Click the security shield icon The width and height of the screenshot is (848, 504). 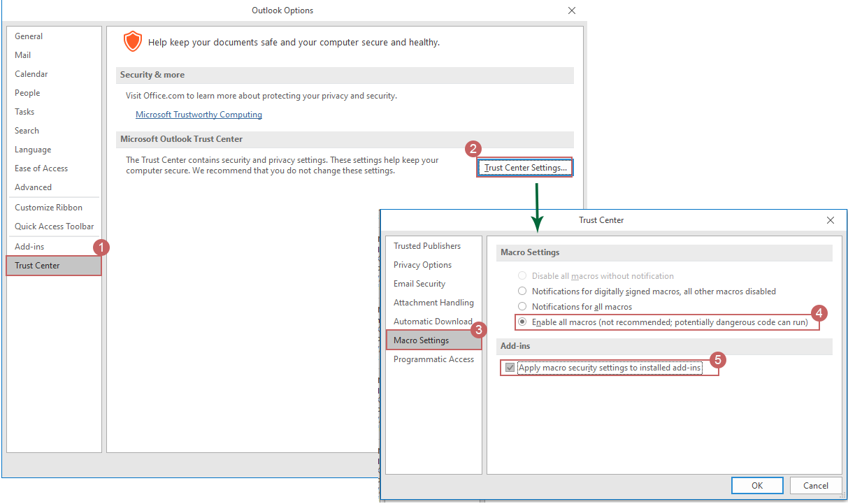[x=132, y=41]
